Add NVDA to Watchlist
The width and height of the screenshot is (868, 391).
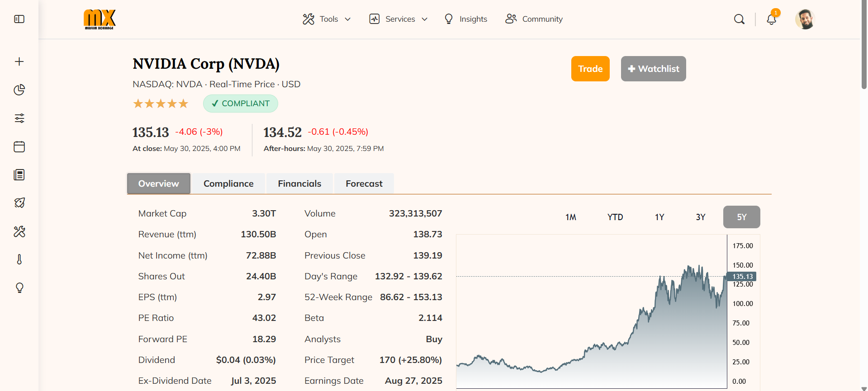click(x=653, y=69)
